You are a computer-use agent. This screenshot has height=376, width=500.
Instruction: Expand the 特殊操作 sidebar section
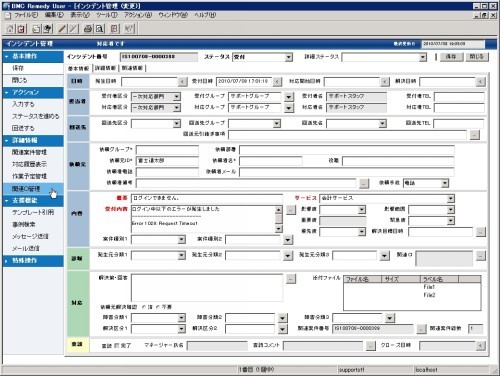(7, 261)
